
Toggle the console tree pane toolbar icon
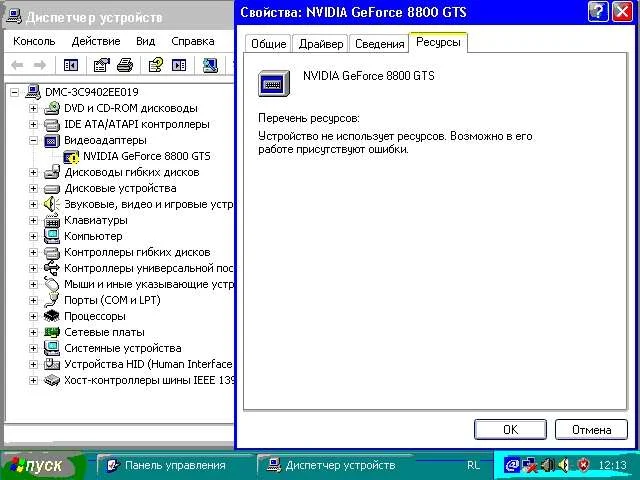pyautogui.click(x=71, y=65)
